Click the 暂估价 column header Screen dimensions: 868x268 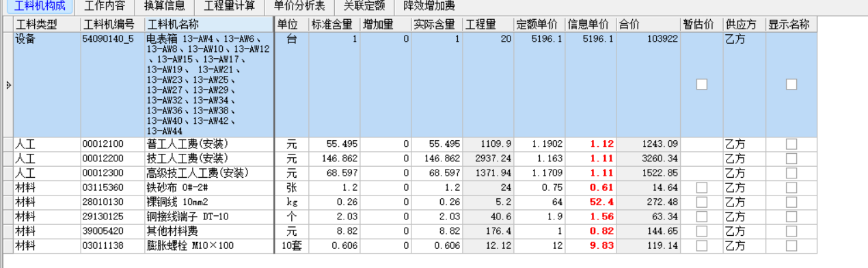tap(702, 25)
